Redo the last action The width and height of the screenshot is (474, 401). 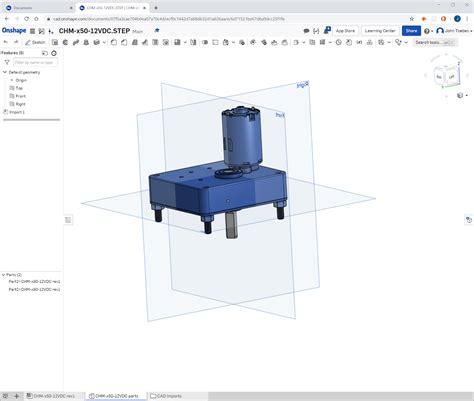point(16,42)
